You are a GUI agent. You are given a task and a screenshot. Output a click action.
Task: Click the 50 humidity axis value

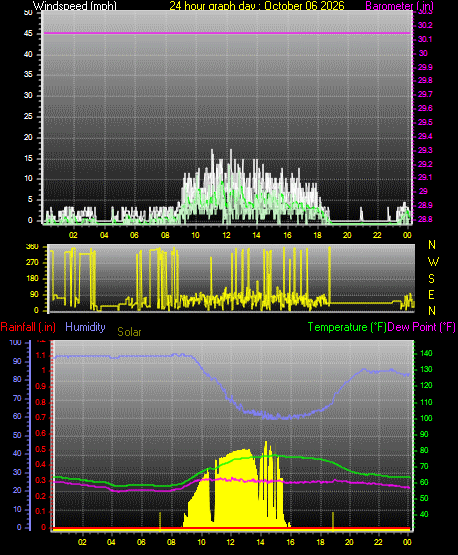tap(17, 435)
